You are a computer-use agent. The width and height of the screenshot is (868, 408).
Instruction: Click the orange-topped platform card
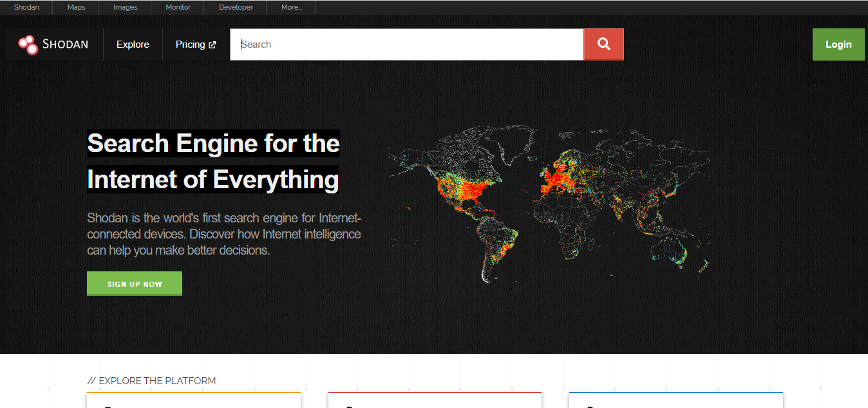(194, 400)
